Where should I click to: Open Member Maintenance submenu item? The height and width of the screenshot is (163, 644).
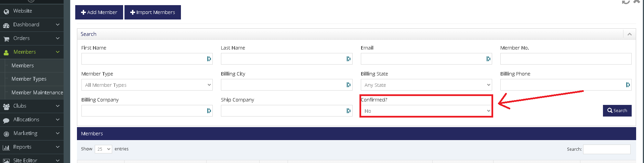(x=37, y=92)
